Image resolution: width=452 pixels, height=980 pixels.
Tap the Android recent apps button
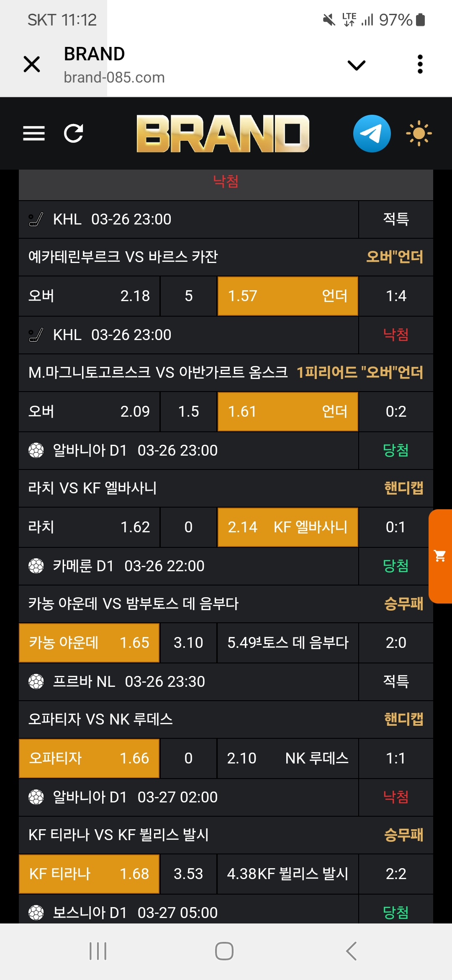[x=98, y=951]
